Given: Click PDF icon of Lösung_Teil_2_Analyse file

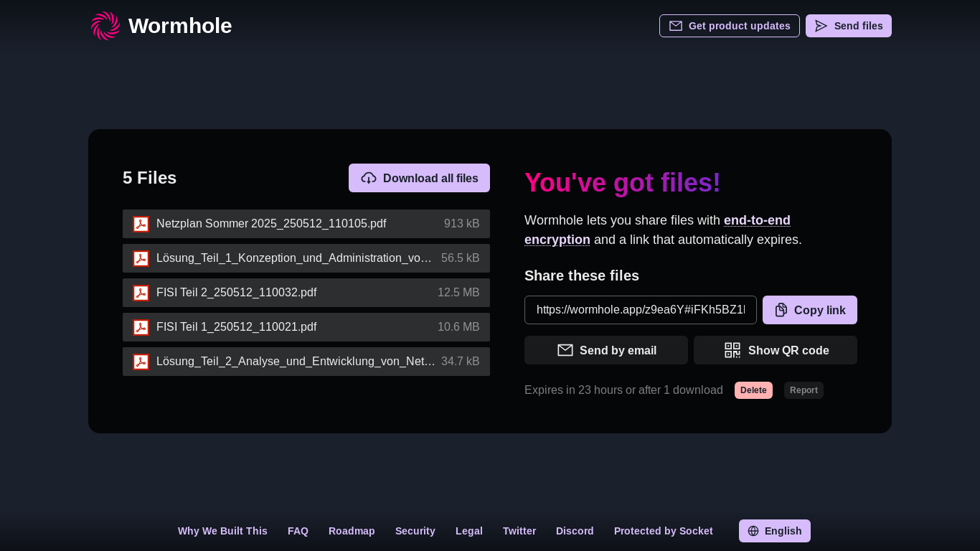Looking at the screenshot, I should (141, 362).
